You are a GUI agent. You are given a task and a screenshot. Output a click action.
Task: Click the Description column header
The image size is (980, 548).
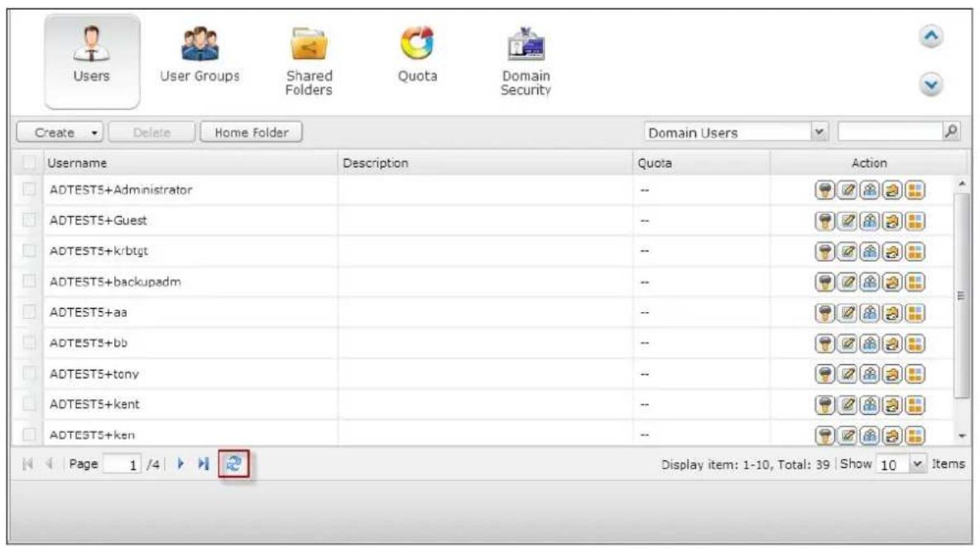coord(485,163)
